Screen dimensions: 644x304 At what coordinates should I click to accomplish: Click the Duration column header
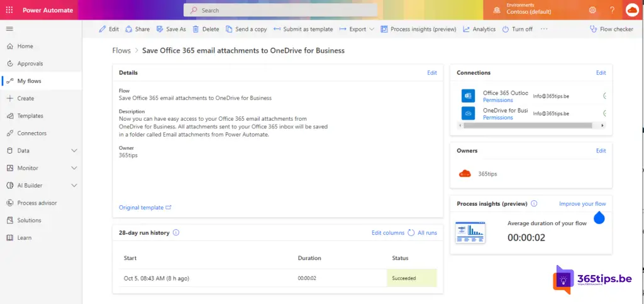point(309,258)
